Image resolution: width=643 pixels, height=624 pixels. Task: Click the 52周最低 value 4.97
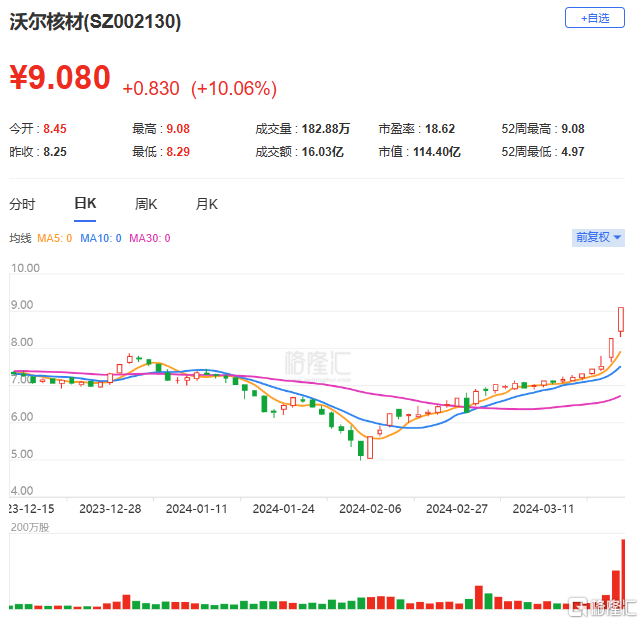573,152
